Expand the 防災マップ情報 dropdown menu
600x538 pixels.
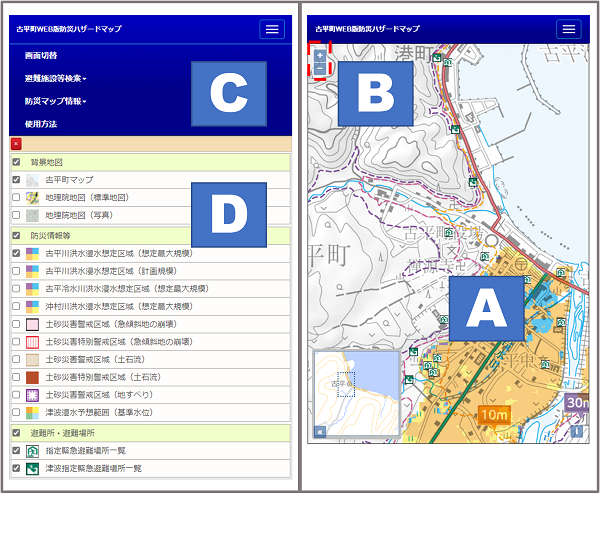pos(55,101)
